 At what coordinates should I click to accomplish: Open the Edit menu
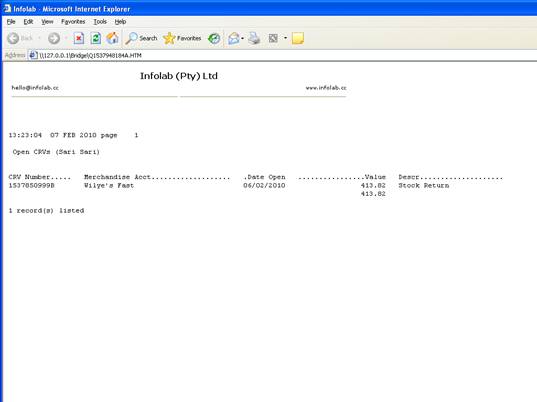(28, 22)
